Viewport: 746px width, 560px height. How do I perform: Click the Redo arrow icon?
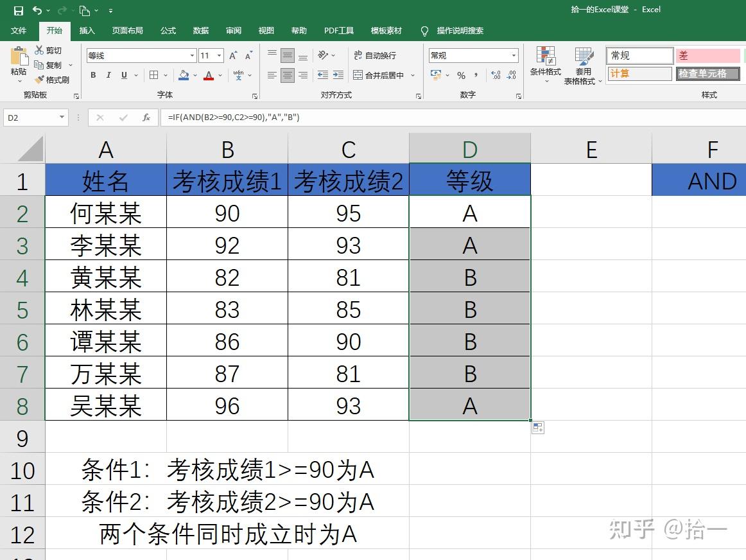(62, 10)
